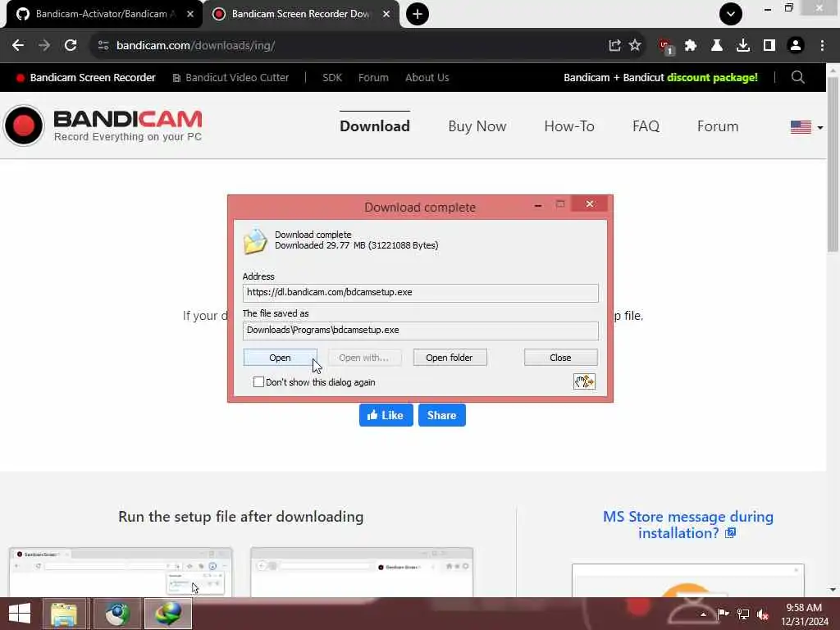Click the second setup instructions thumbnail
Image resolution: width=840 pixels, height=630 pixels.
[362, 572]
